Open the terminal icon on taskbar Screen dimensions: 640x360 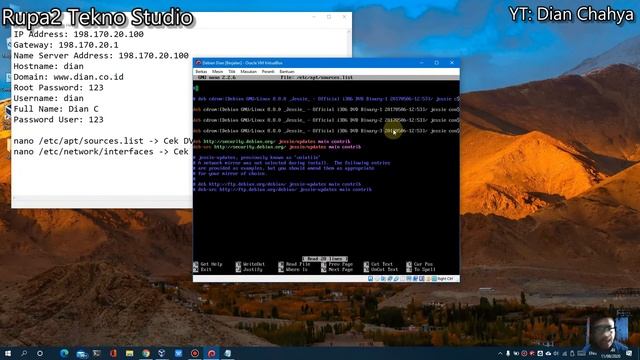(x=97, y=353)
